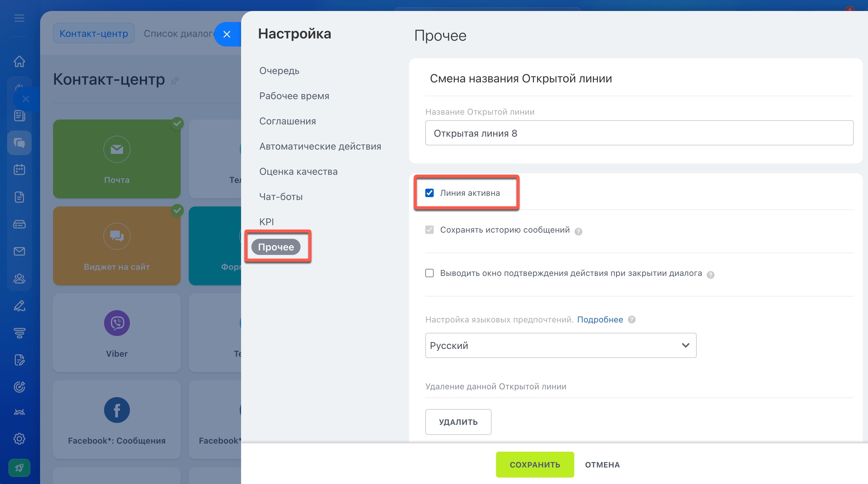Open the workgroups people icon in sidebar
This screenshot has height=484, width=868.
point(19,279)
